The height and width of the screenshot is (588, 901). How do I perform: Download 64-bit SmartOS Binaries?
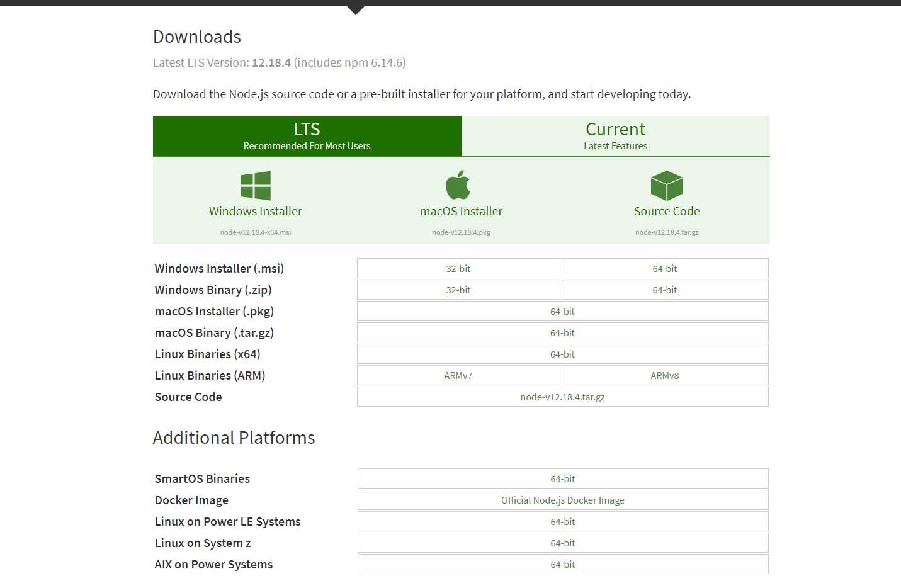563,478
